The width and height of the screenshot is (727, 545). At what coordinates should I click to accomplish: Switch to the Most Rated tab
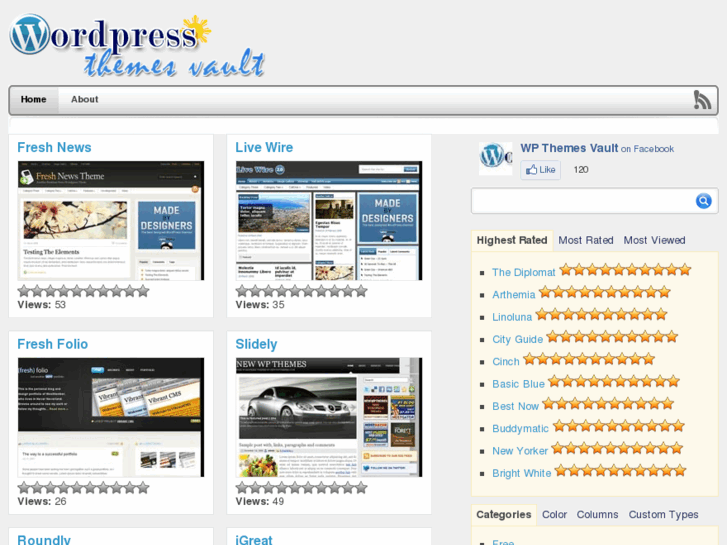586,240
